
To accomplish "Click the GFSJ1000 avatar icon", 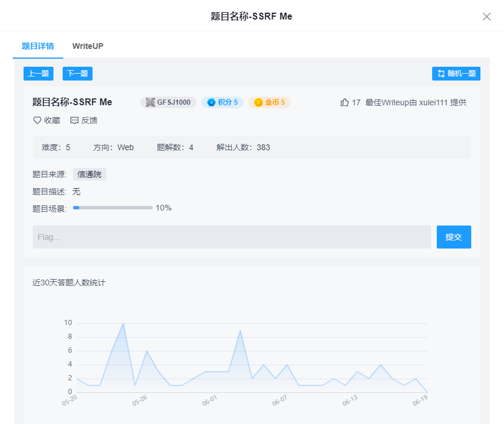I will pos(151,102).
